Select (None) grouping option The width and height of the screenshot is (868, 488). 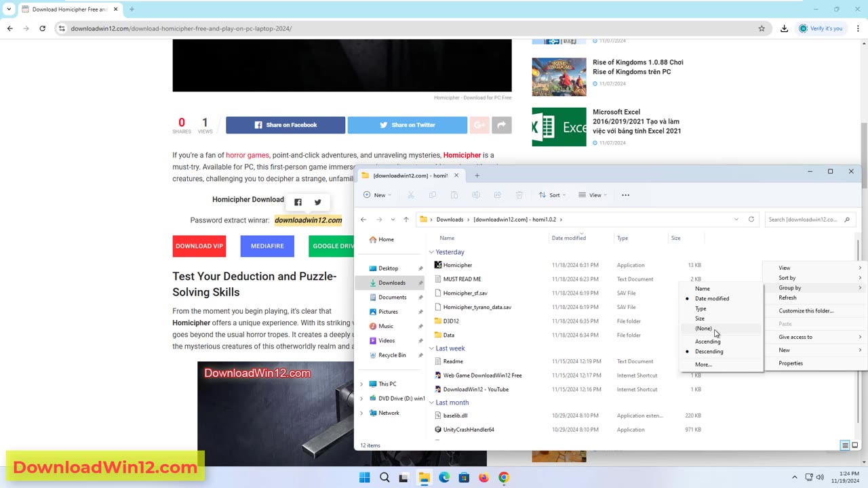[x=722, y=328]
